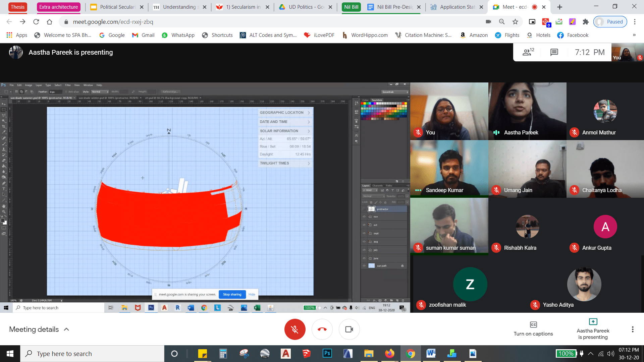644x362 pixels.
Task: Expand the bookmarks overflow chevron
Action: [x=634, y=35]
